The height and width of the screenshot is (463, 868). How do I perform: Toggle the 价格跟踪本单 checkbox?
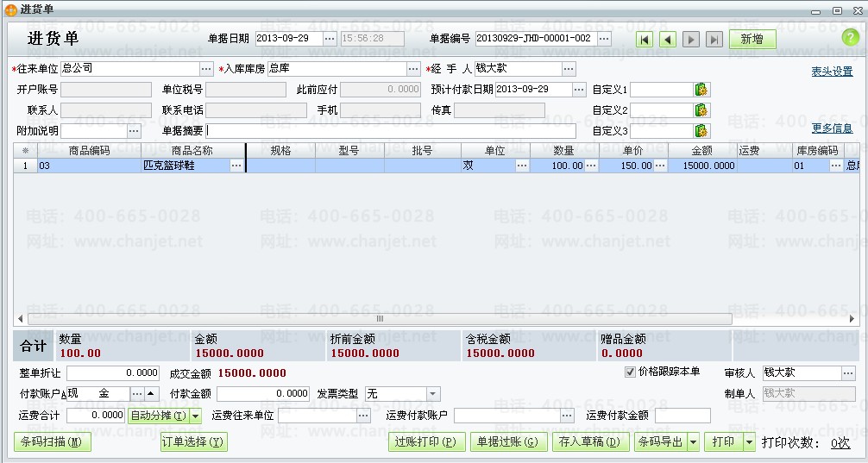click(630, 372)
